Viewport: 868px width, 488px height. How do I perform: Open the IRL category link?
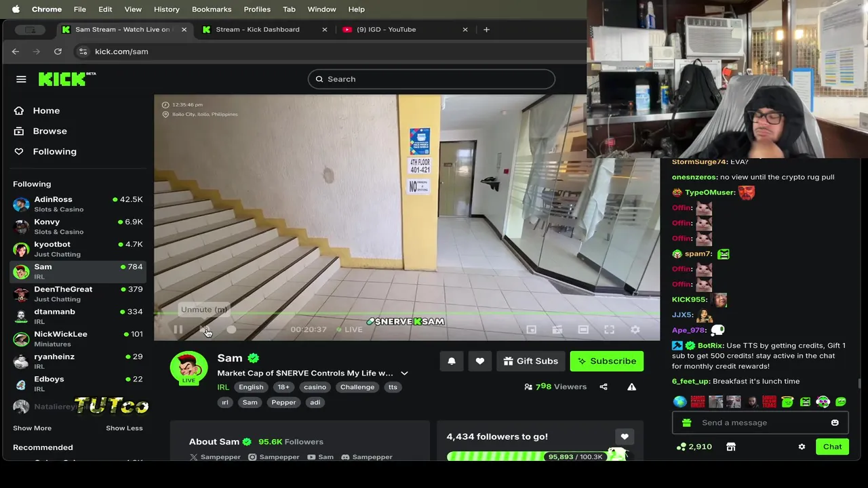(x=223, y=387)
